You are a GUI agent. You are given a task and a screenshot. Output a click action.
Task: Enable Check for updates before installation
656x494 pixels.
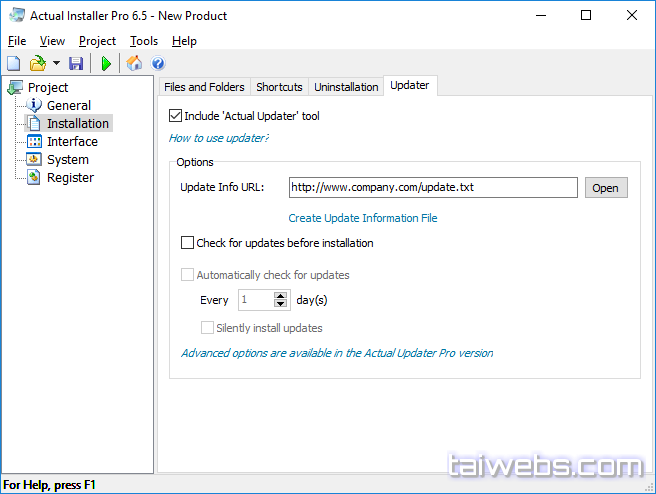[188, 243]
